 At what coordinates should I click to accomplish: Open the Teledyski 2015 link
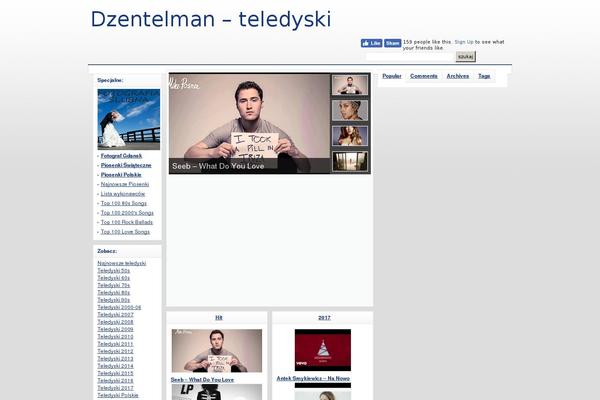click(x=115, y=373)
